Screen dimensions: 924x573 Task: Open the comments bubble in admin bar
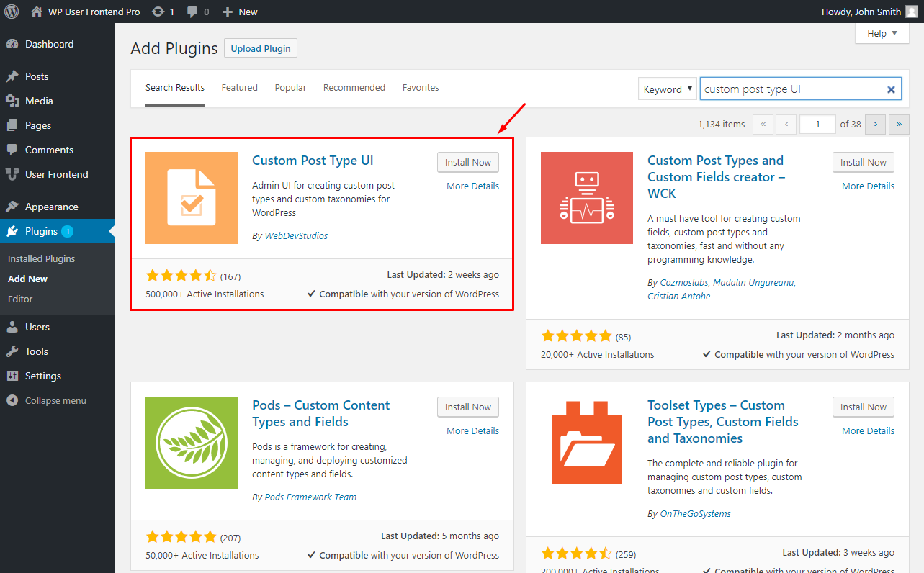pyautogui.click(x=198, y=12)
